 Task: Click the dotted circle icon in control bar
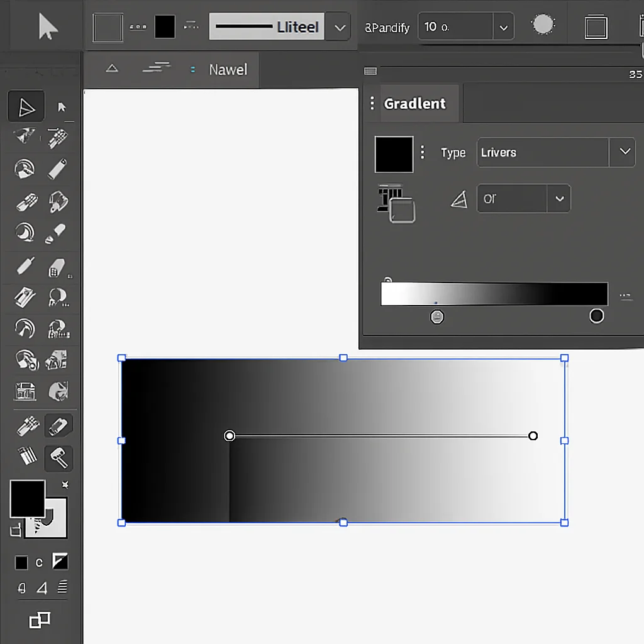(543, 25)
